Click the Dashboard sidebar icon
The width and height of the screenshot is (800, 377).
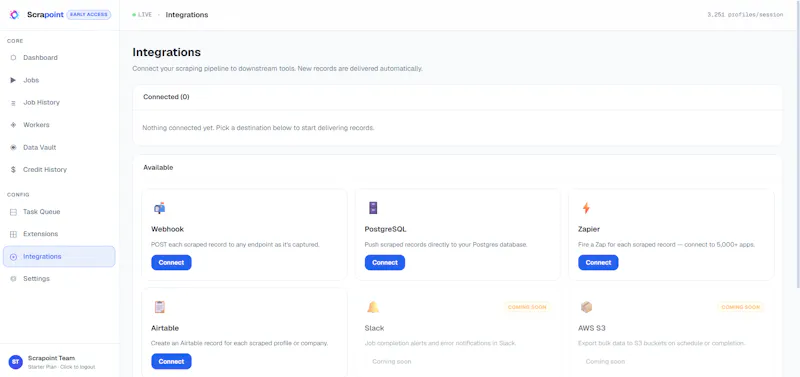(13, 58)
